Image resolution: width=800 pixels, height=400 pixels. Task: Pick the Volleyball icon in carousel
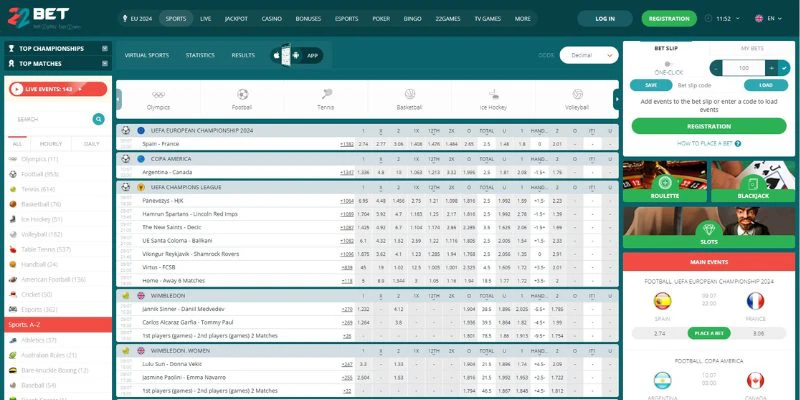click(x=577, y=94)
